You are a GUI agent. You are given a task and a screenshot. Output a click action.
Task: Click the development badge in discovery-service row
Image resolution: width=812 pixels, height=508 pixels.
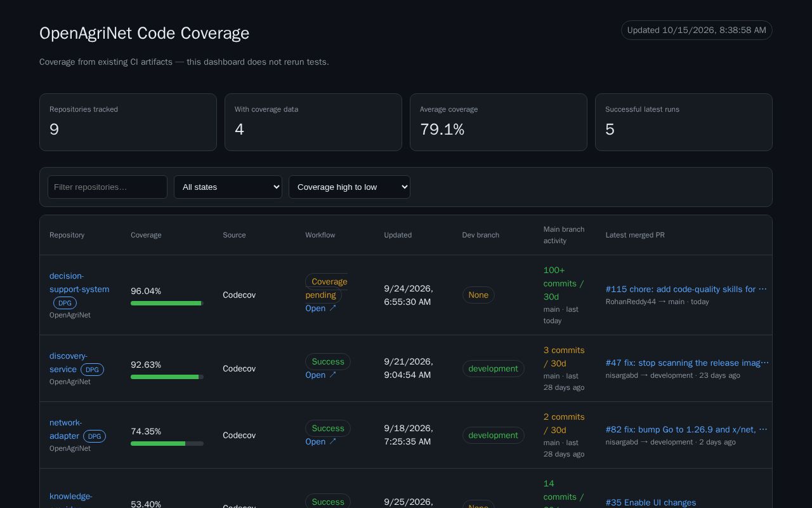[493, 368]
